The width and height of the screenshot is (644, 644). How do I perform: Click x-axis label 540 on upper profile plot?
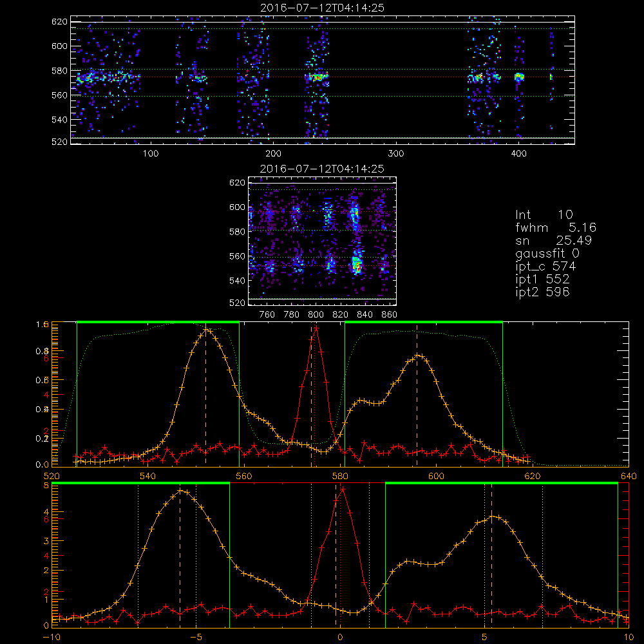[148, 477]
